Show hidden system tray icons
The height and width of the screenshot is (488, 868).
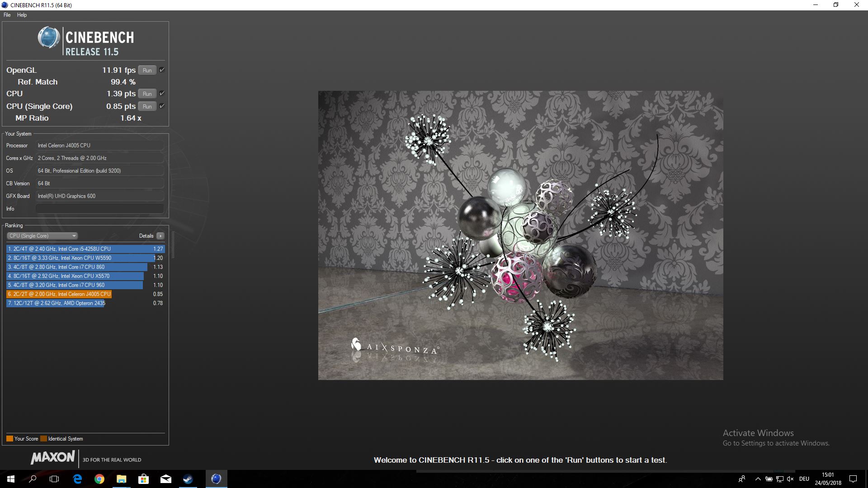pos(758,479)
